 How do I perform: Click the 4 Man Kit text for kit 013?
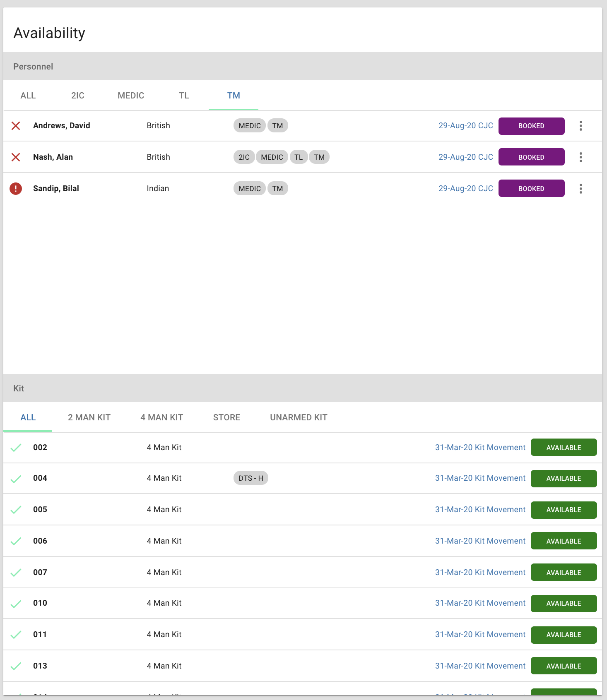[164, 666]
